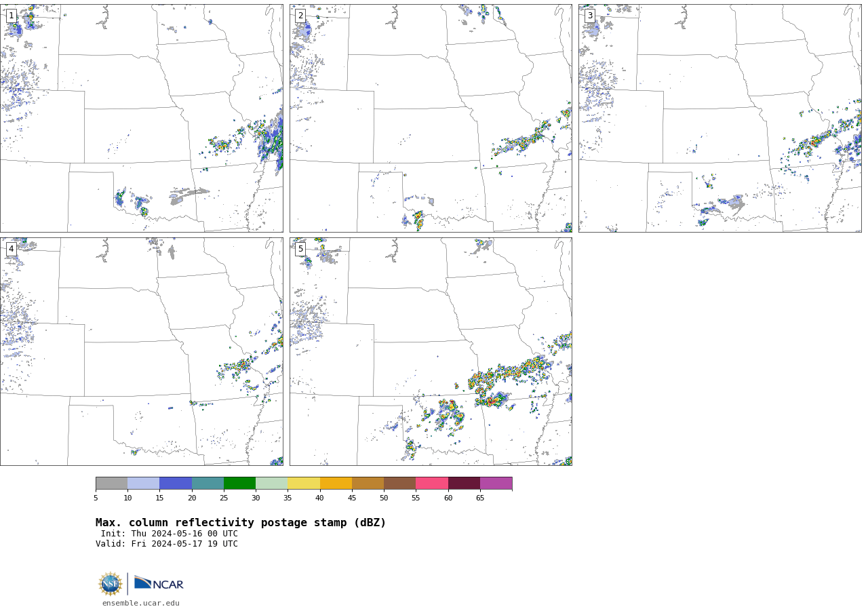868x611 pixels.
Task: Select the brown 50-55 dBZ swatch
Action: pos(399,484)
